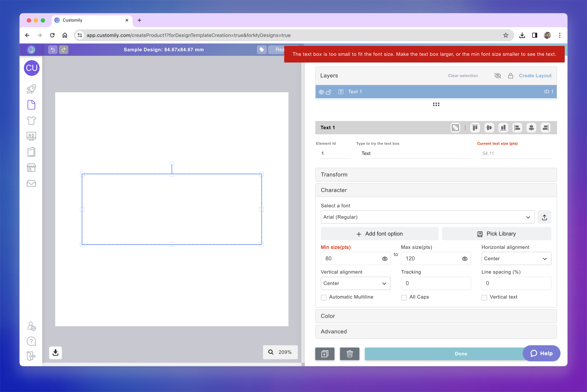This screenshot has height=392, width=587.
Task: Click the rocket icon in left sidebar
Action: coord(31,89)
